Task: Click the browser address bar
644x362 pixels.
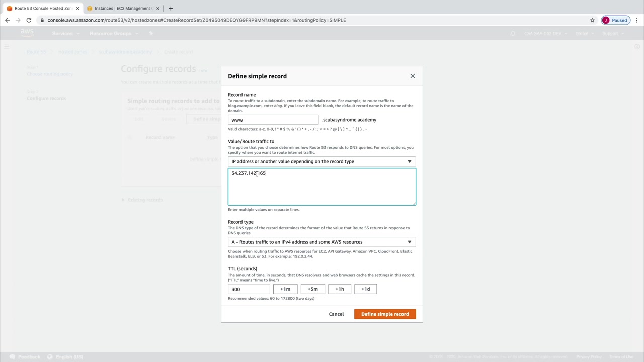Action: click(312, 20)
